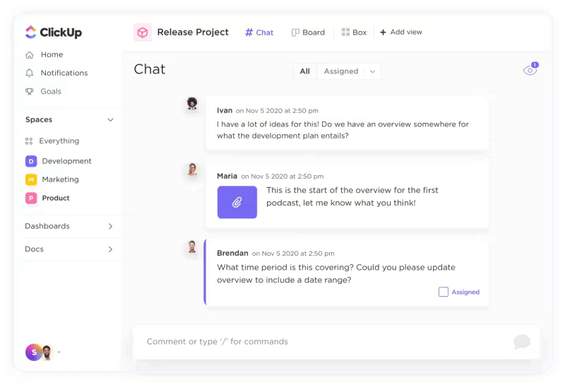This screenshot has height=392, width=565.
Task: Collapse the Spaces section chevron
Action: [110, 119]
